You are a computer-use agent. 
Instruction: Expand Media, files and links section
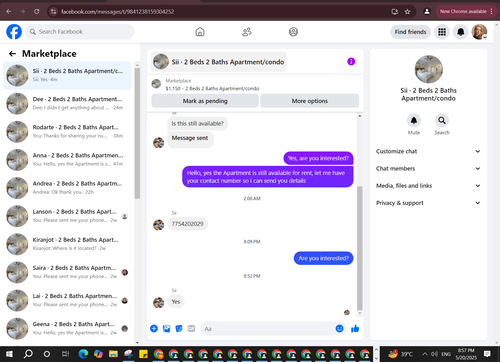[428, 186]
